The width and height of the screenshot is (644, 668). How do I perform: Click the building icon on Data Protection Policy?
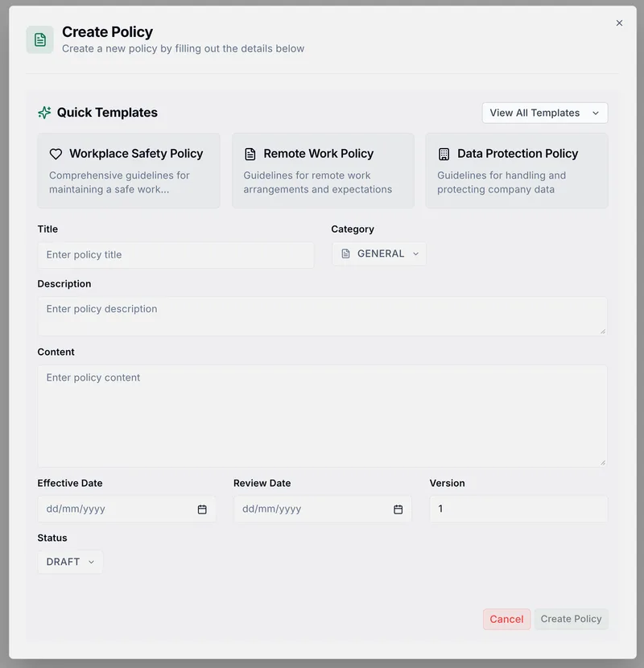click(x=444, y=154)
